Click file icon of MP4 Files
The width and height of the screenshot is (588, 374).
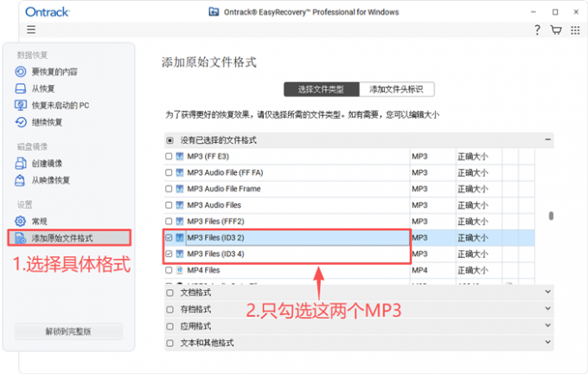tap(180, 270)
